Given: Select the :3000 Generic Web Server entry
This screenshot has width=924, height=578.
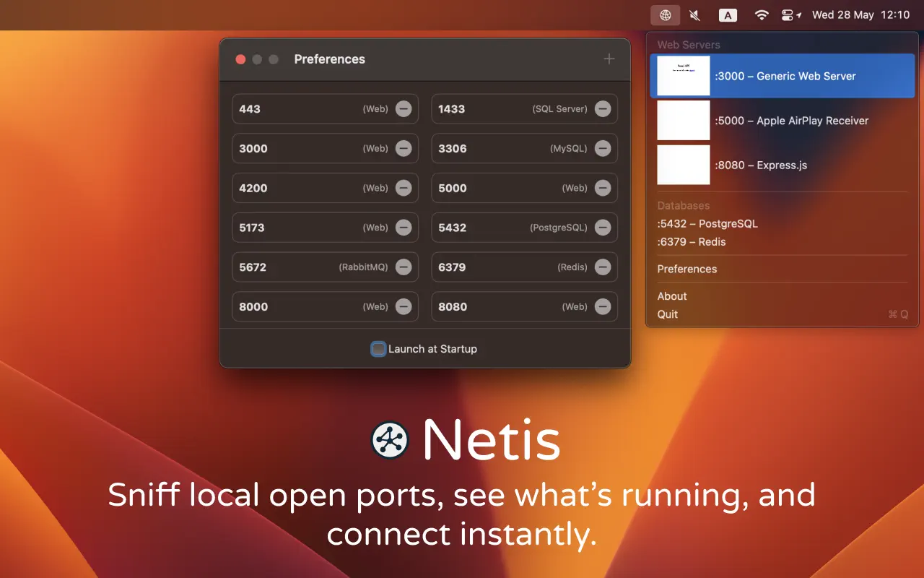Looking at the screenshot, I should point(783,75).
